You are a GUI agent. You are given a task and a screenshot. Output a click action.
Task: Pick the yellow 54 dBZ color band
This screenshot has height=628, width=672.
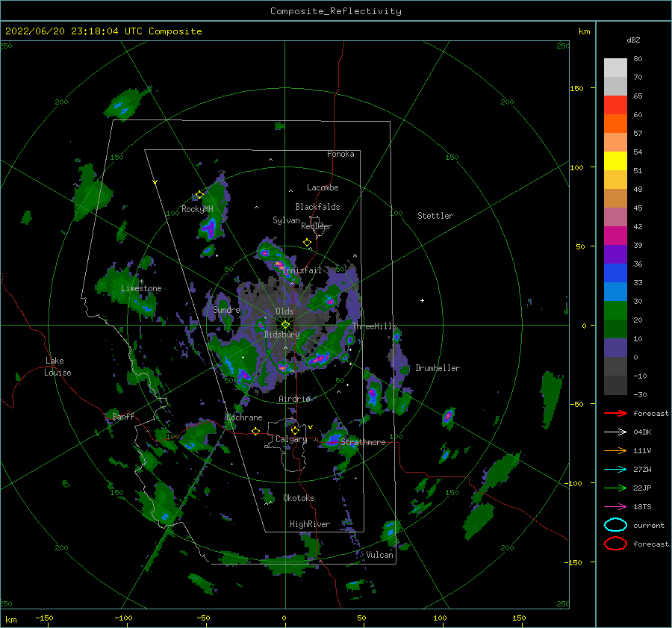(615, 161)
